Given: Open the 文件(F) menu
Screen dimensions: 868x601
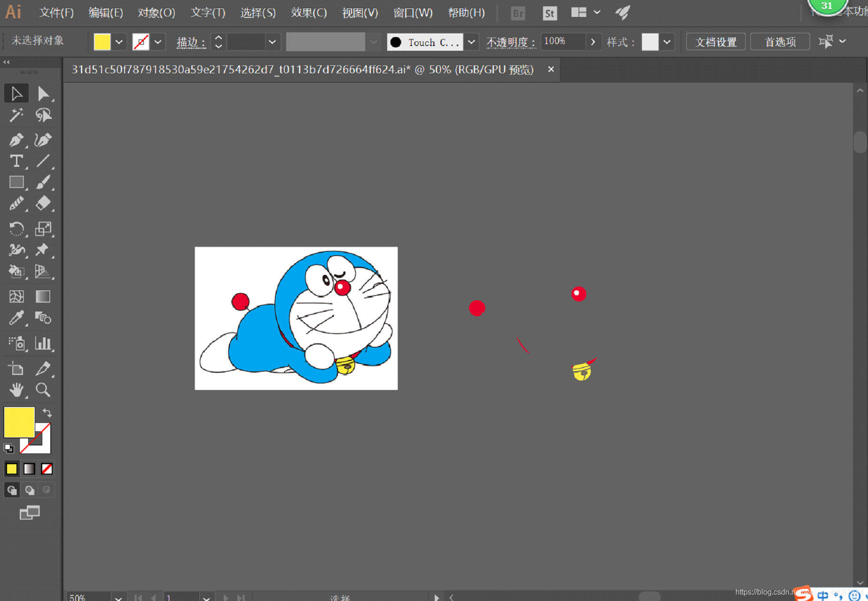Looking at the screenshot, I should (56, 13).
